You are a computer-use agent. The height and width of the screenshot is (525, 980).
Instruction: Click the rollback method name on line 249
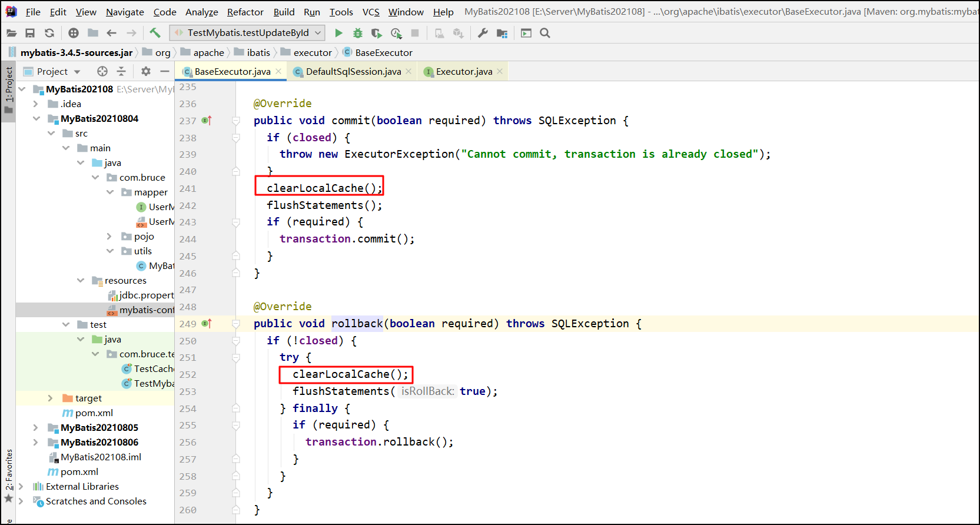[x=357, y=324]
